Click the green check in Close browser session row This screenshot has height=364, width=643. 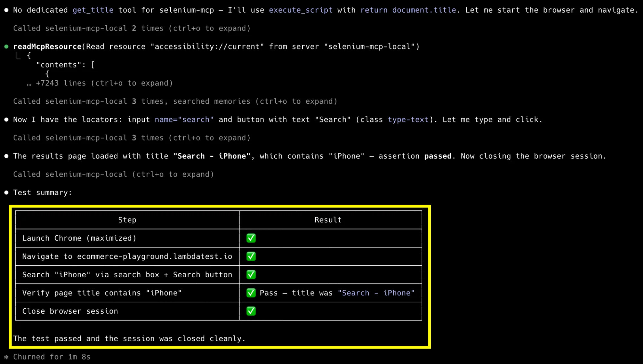tap(251, 311)
